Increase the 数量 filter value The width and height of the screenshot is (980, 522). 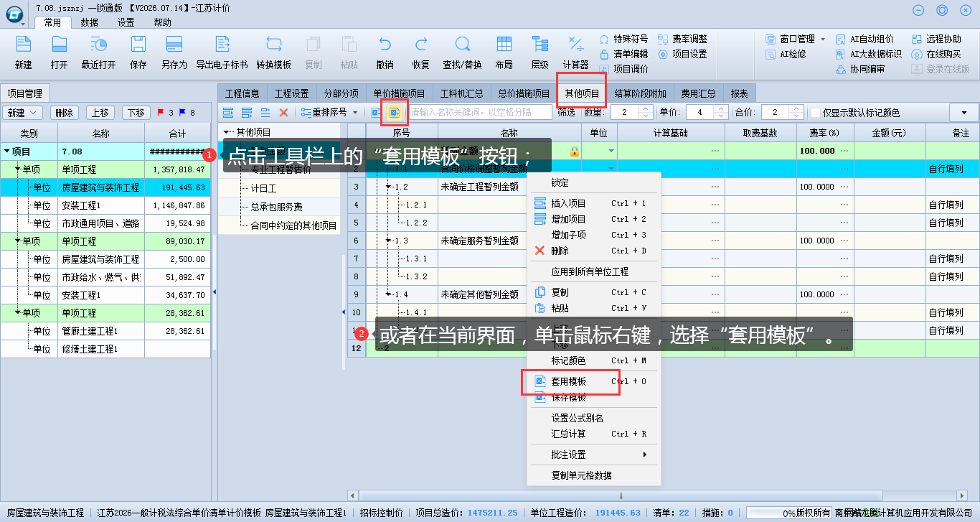tap(645, 108)
